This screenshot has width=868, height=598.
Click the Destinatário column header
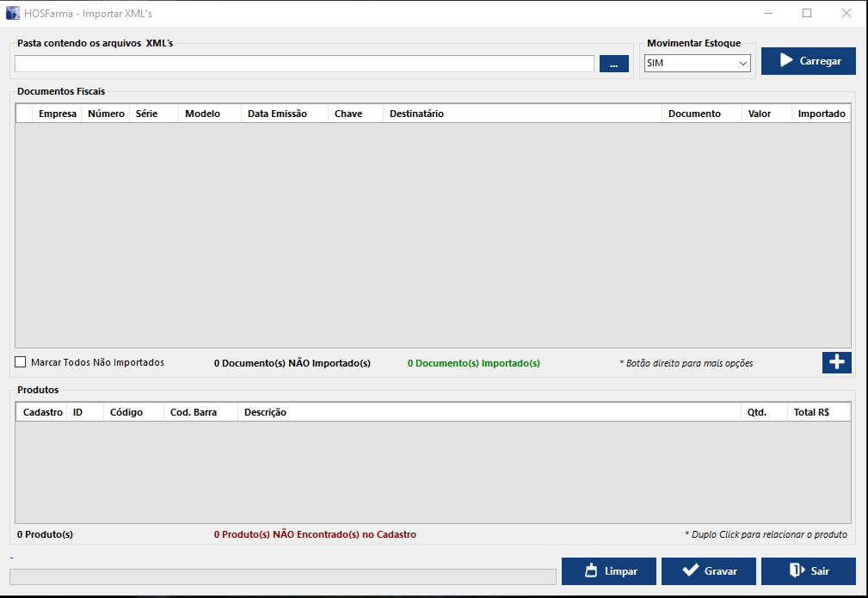click(416, 114)
